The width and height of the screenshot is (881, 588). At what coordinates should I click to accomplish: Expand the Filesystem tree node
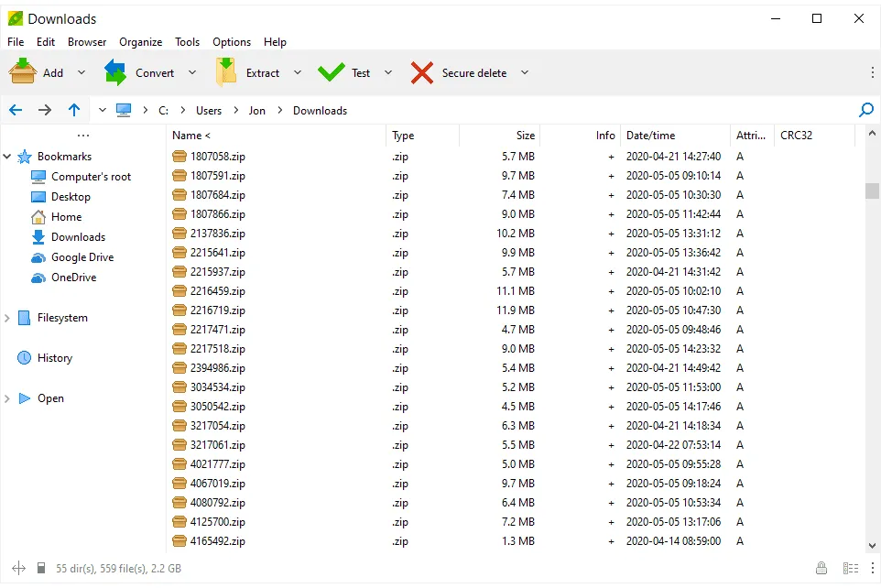point(7,318)
